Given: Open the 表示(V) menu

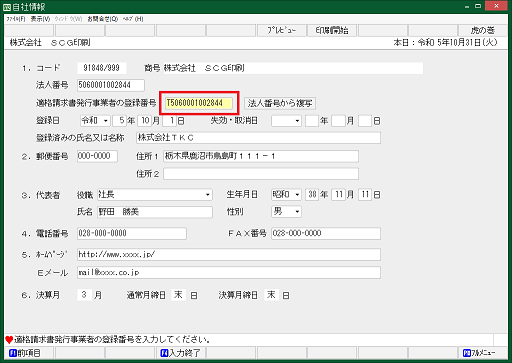Looking at the screenshot, I should tap(40, 19).
